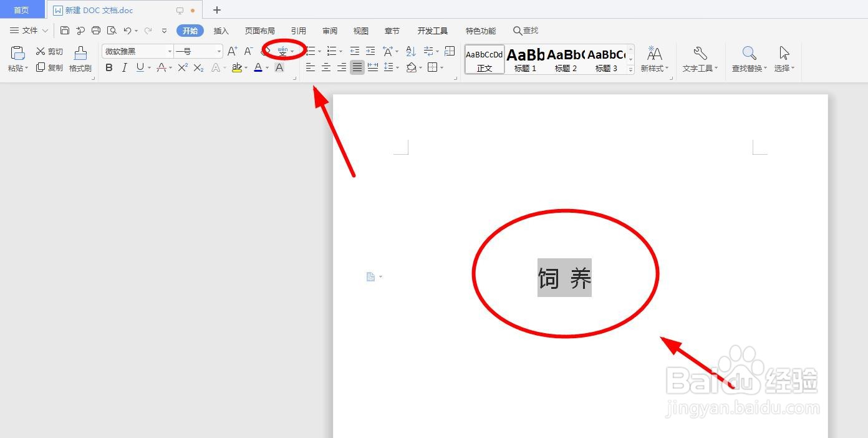Switch to the 视图 View tab
868x438 pixels.
361,31
